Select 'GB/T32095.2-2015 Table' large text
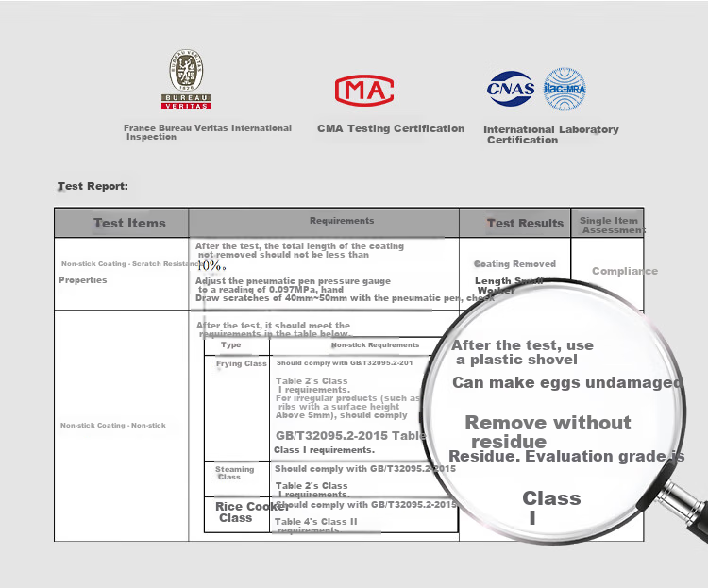Image resolution: width=708 pixels, height=588 pixels. (x=351, y=436)
